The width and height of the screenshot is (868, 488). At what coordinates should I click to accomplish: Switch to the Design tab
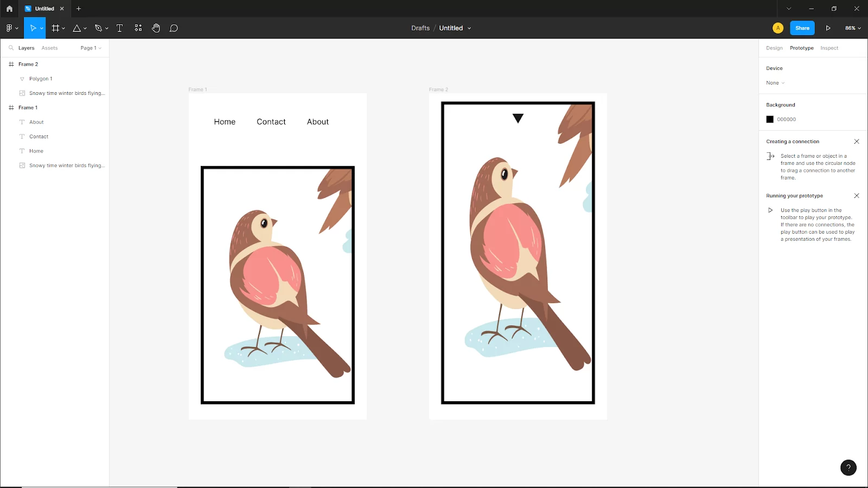[774, 48]
